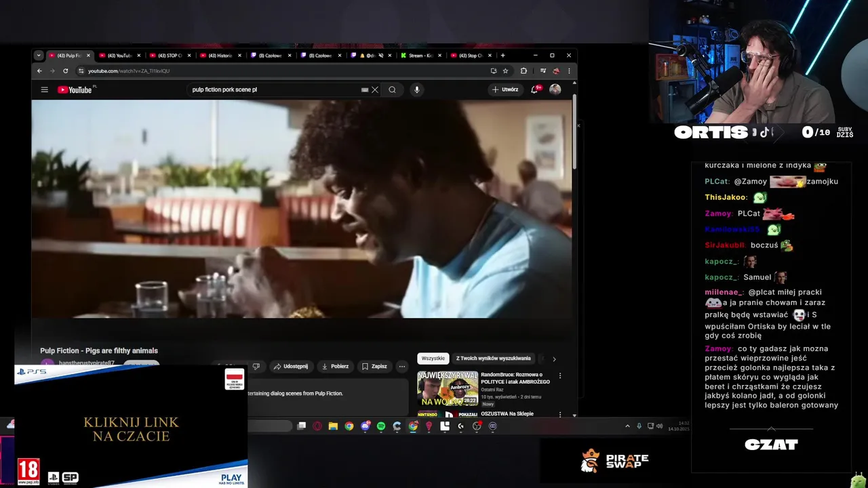The height and width of the screenshot is (488, 868).
Task: Open Chrome three-dot menu
Action: coord(568,70)
